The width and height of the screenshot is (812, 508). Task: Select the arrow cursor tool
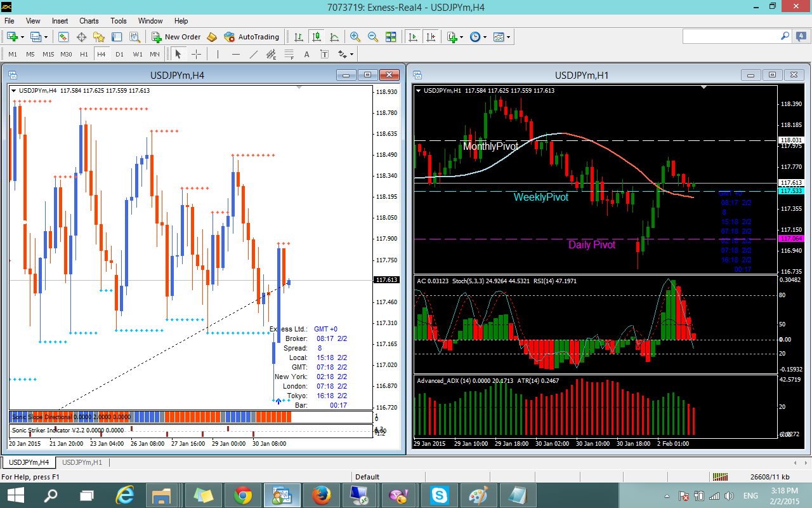pos(178,54)
